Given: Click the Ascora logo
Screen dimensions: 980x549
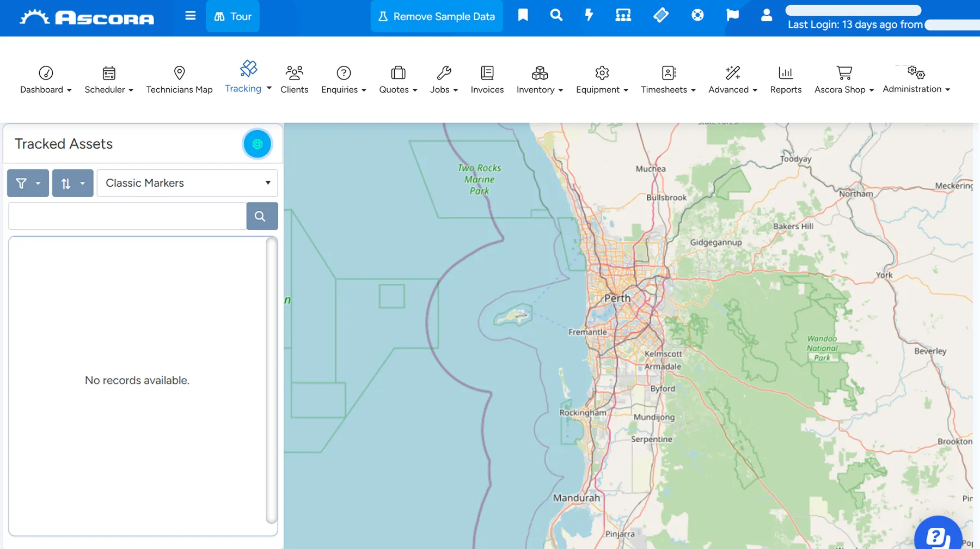Looking at the screenshot, I should point(87,17).
